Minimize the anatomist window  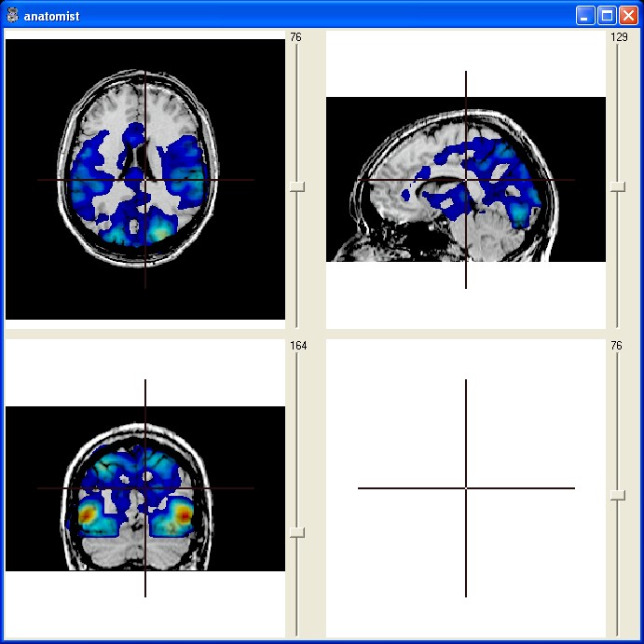pos(585,16)
